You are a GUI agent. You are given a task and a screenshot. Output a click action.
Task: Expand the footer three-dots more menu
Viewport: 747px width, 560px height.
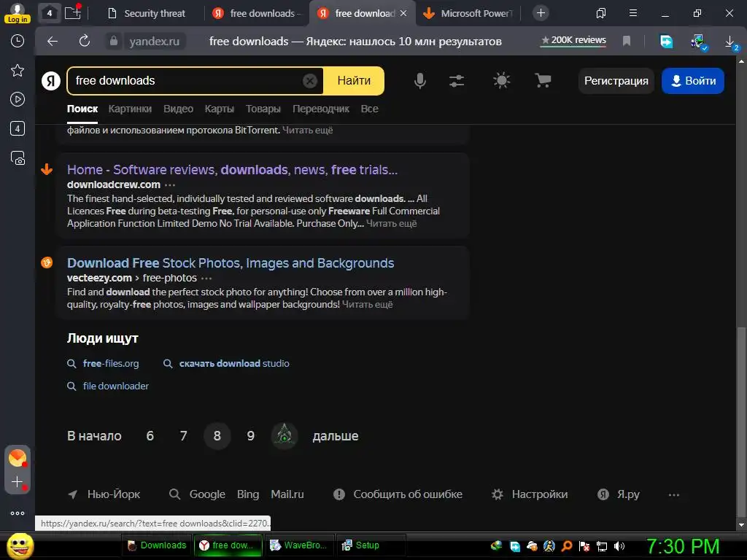673,495
